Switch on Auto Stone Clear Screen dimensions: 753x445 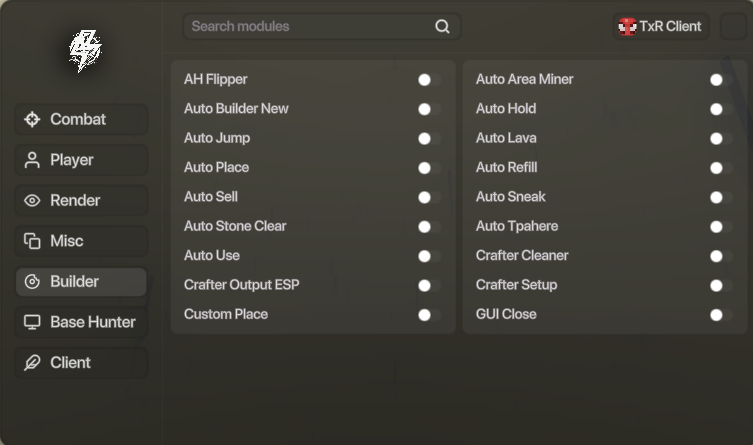click(x=429, y=226)
